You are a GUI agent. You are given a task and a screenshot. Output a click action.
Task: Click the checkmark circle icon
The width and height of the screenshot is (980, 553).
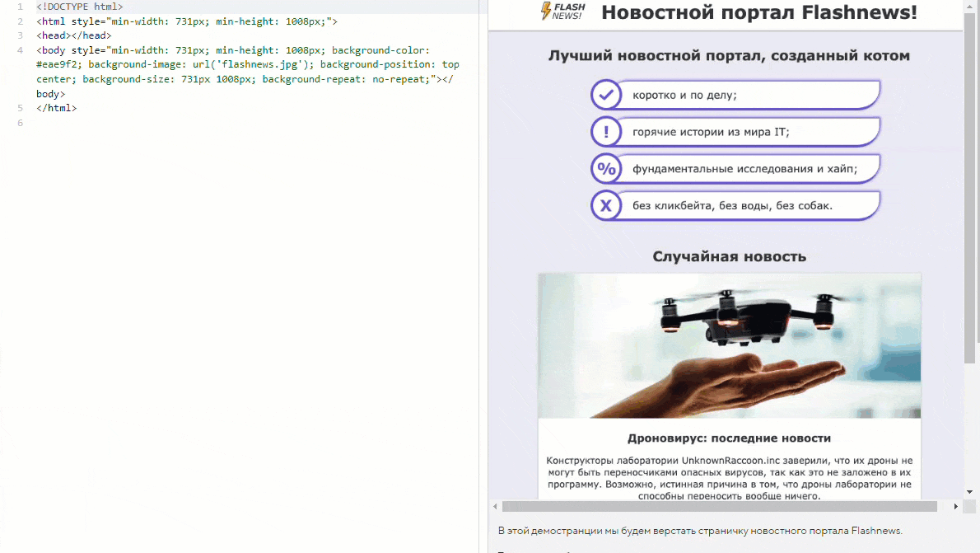[x=606, y=95]
